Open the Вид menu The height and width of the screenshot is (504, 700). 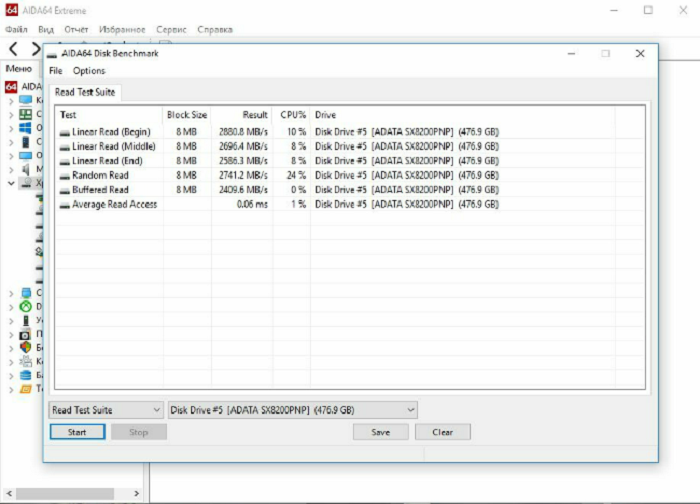point(46,29)
